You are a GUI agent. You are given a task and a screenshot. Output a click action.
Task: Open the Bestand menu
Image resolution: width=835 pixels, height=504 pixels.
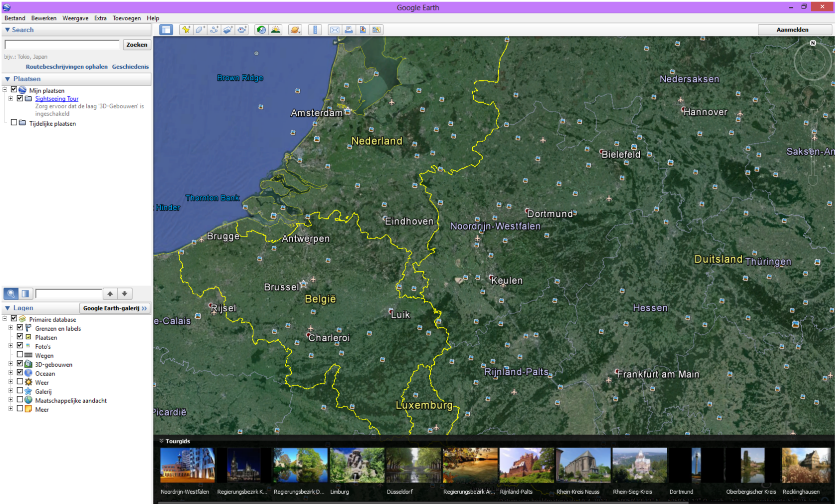coord(15,18)
